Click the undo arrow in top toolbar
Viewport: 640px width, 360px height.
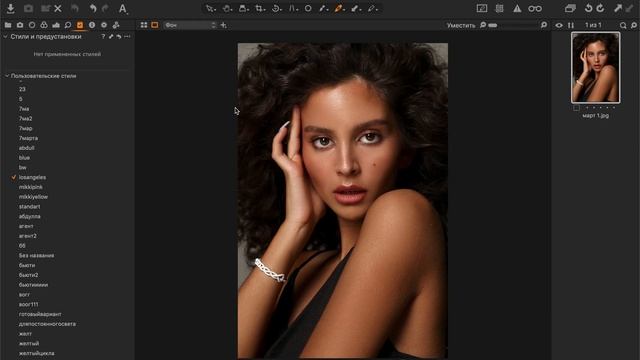(93, 8)
